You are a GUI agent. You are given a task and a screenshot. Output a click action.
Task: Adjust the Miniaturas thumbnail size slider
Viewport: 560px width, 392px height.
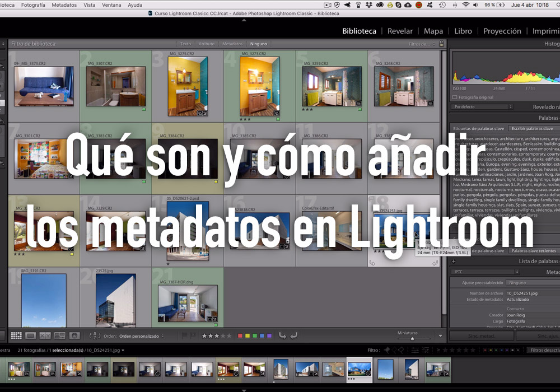[412, 338]
